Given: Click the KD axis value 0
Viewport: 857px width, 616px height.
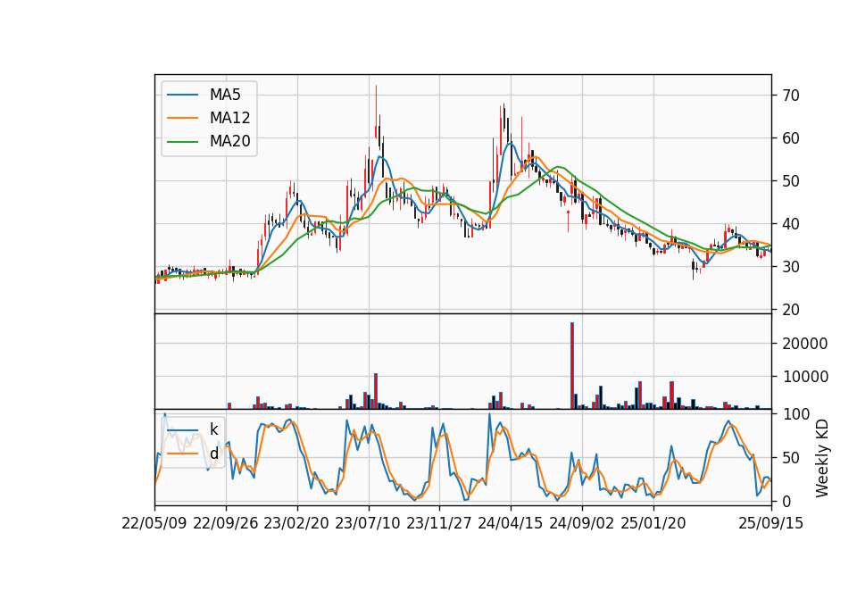Looking at the screenshot, I should coord(787,501).
